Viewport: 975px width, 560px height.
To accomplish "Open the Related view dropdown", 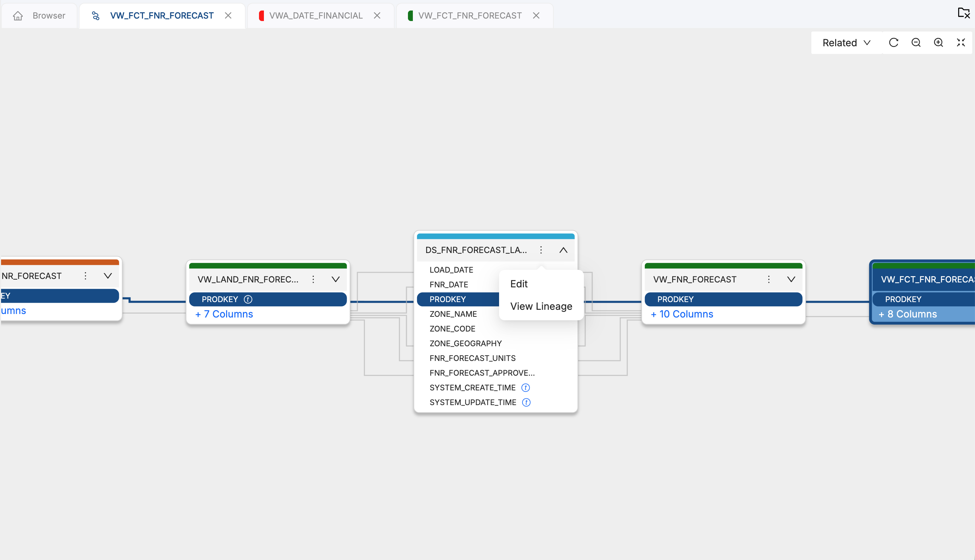I will 845,42.
